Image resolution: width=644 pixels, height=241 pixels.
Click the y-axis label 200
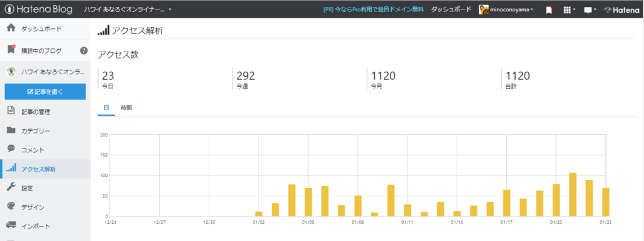click(x=104, y=135)
